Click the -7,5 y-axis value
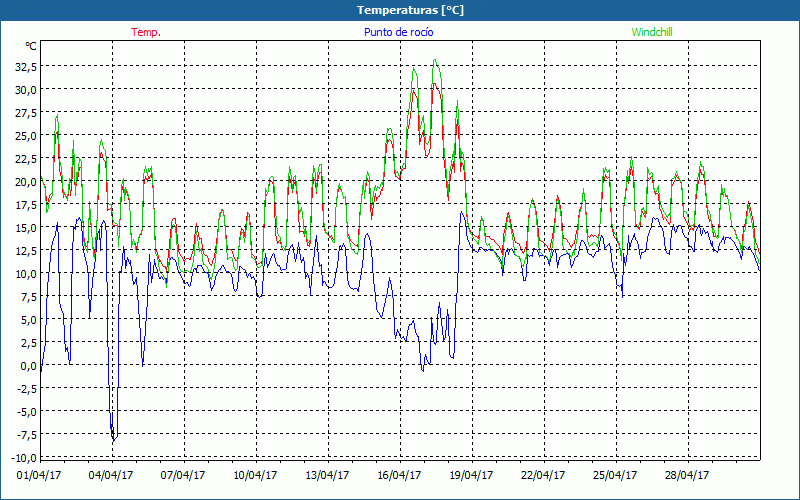 click(x=25, y=435)
